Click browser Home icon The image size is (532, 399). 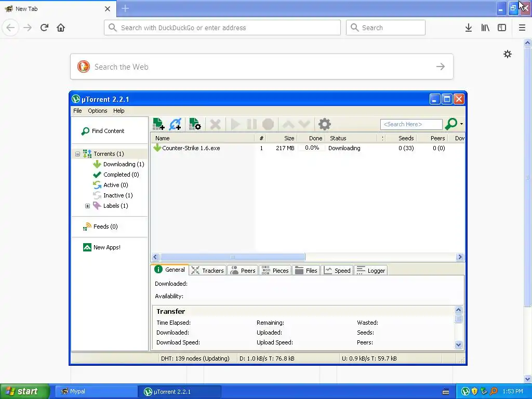61,28
